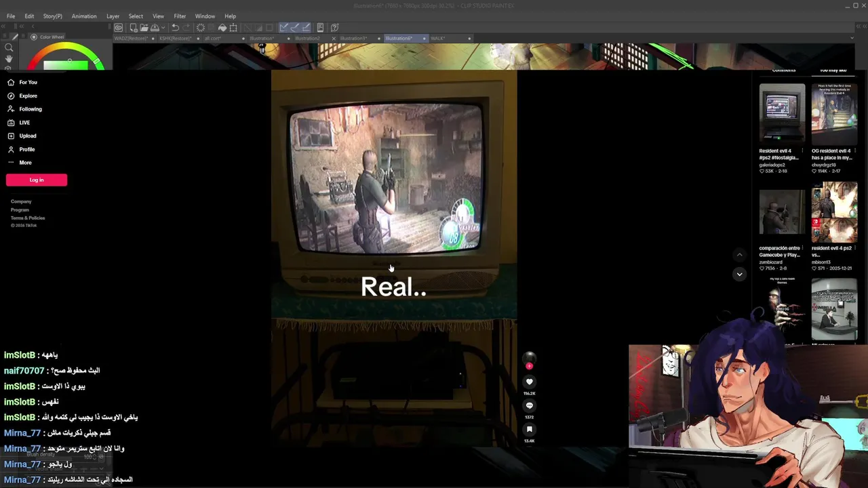Switch to the Comments tab
Screen dimensions: 868x488
[784, 70]
